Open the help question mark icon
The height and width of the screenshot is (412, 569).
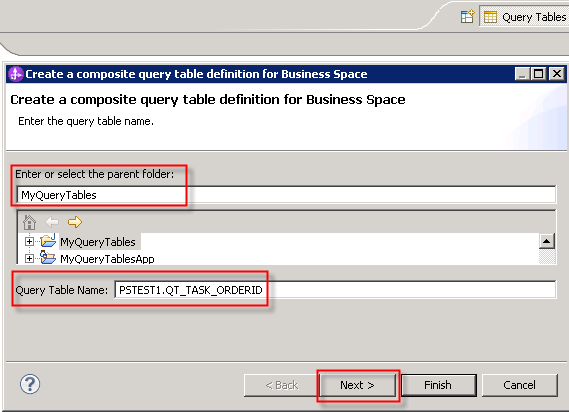(30, 384)
